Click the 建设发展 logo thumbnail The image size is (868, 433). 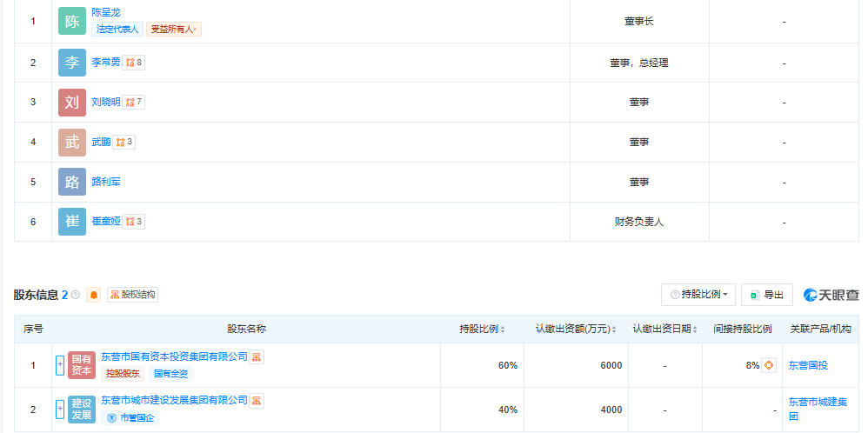(x=82, y=410)
